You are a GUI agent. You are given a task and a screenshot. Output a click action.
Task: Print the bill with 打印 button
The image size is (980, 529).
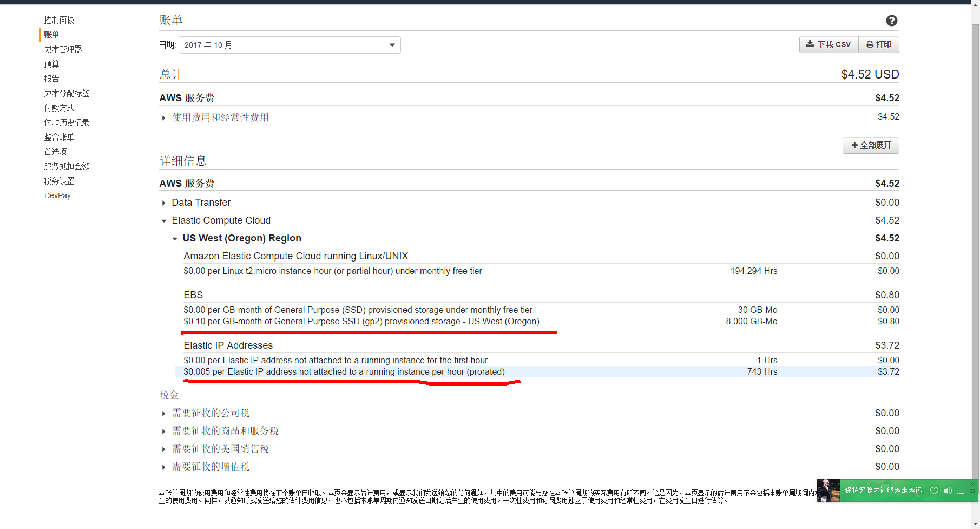coord(879,44)
